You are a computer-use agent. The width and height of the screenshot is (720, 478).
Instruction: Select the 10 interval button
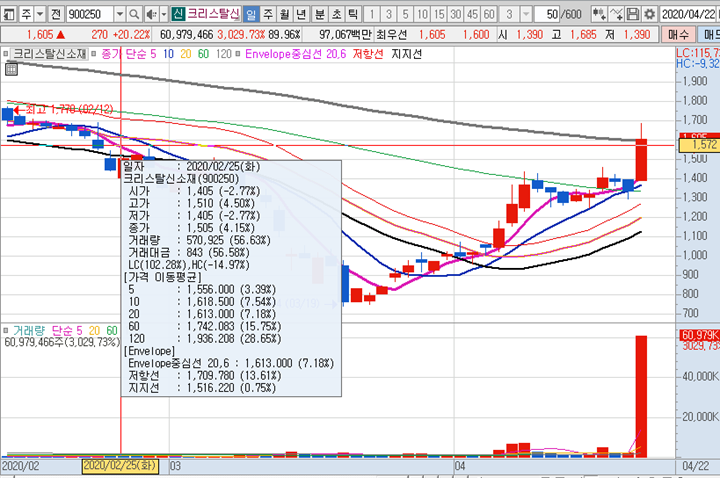click(422, 15)
